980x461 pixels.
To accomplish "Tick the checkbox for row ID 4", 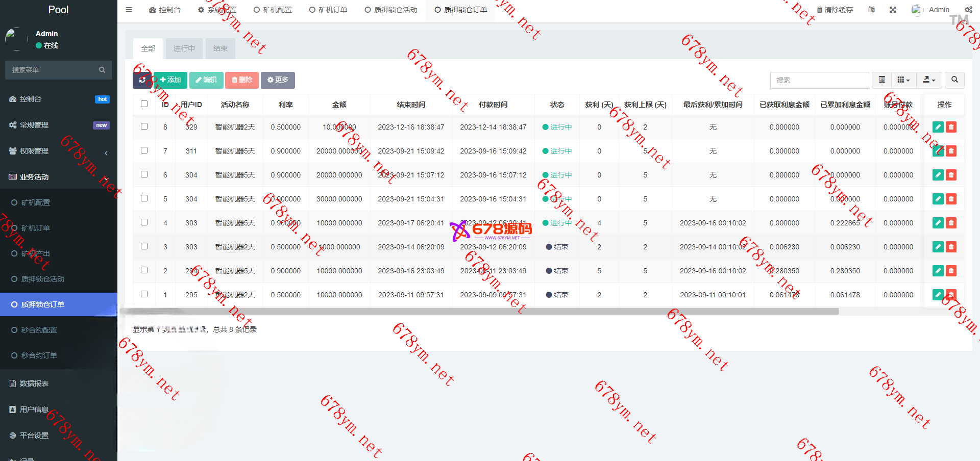I will pyautogui.click(x=144, y=222).
